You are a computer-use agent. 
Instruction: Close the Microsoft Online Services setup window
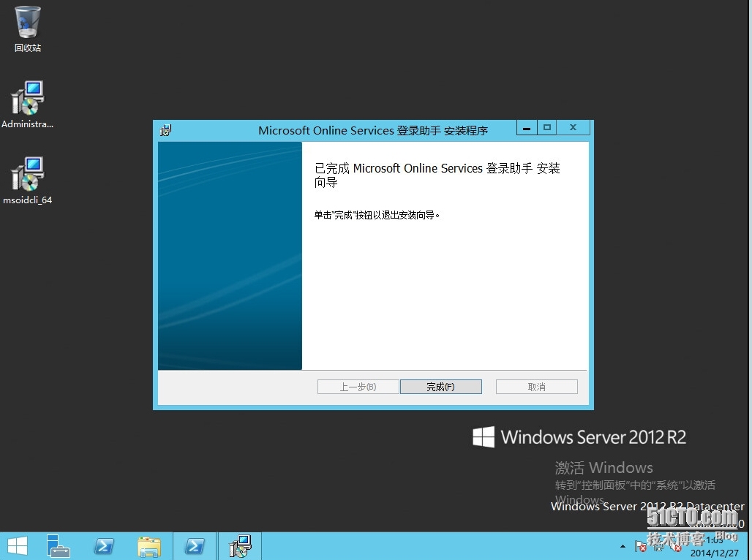point(573,127)
